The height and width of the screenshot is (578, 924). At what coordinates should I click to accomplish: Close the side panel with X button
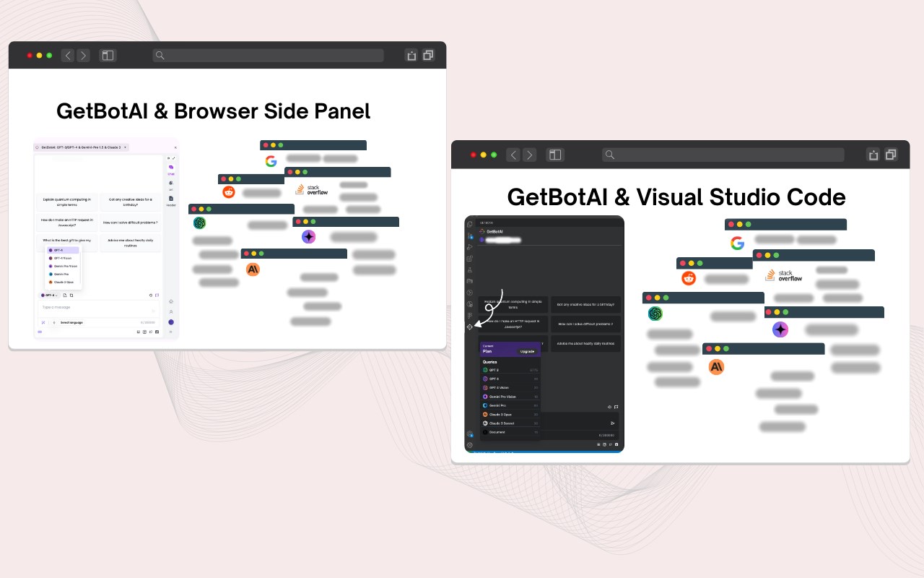(x=175, y=147)
